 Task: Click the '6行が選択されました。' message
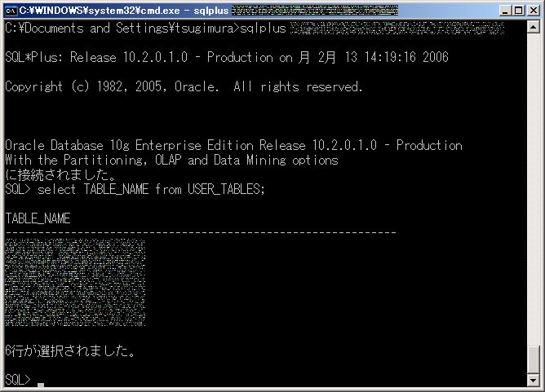(x=70, y=350)
